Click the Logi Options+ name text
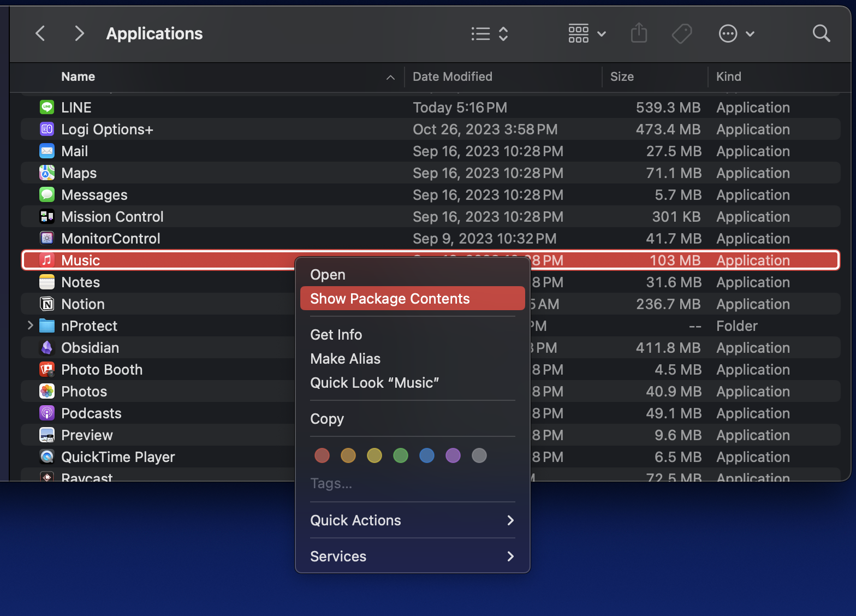This screenshot has height=616, width=856. (107, 129)
